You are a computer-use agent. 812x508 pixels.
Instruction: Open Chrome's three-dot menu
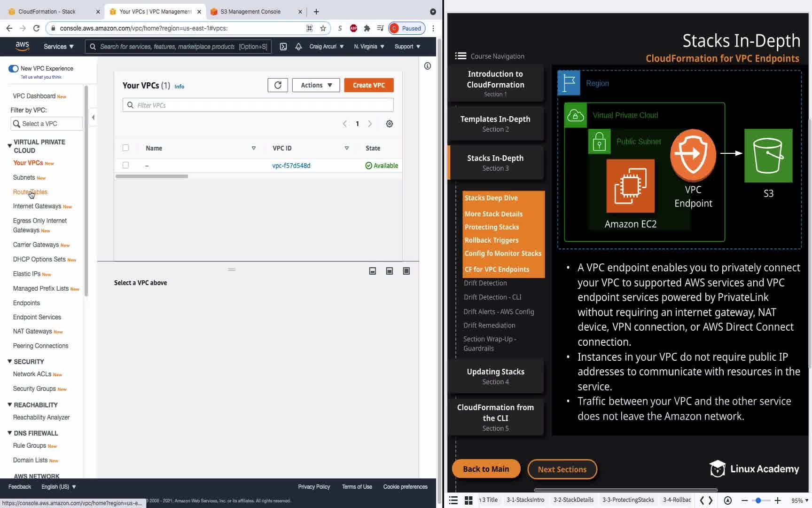433,28
